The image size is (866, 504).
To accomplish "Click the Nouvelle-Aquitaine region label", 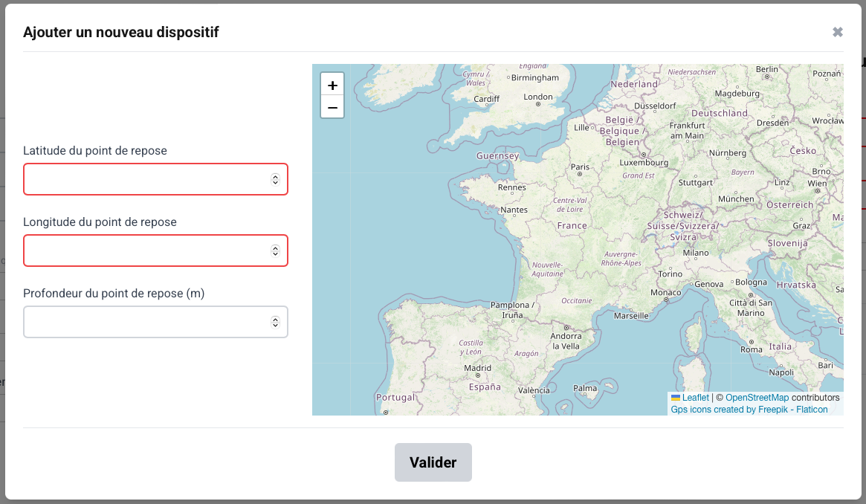I will (x=547, y=269).
